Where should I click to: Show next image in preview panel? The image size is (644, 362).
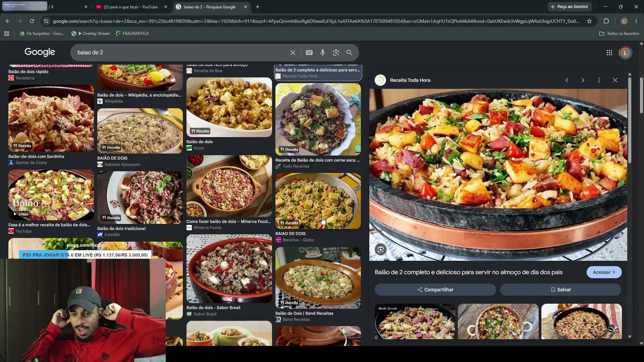point(583,80)
